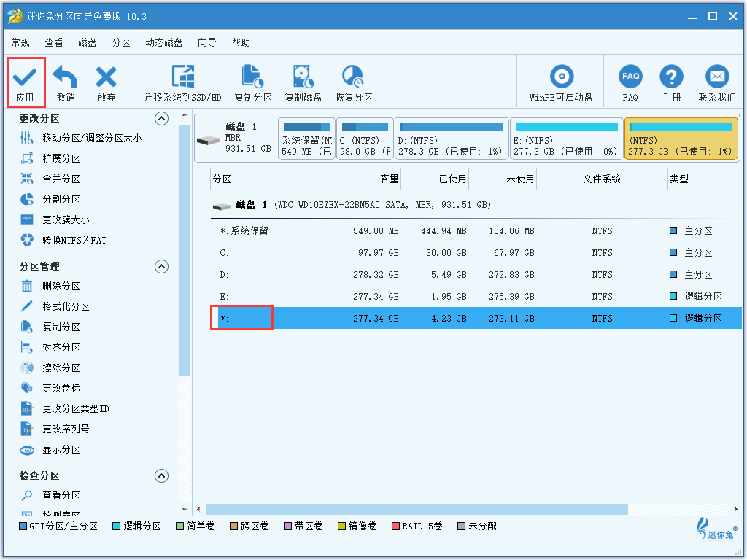
Task: Sort by 分区 column header
Action: 271,179
